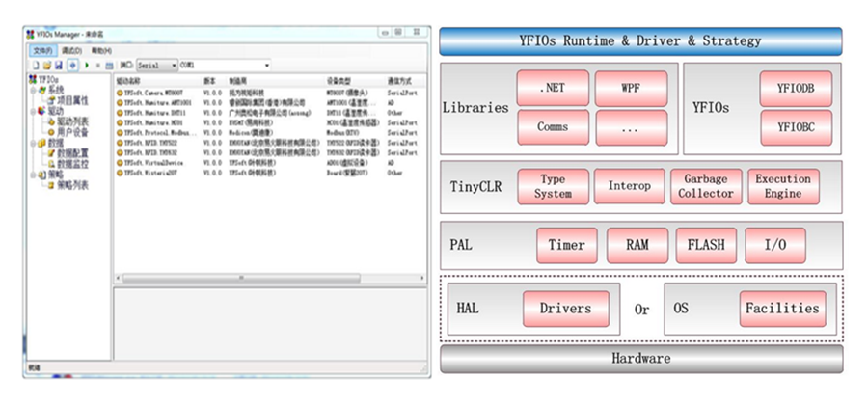Collapse the 驱动 tree node expander
The height and width of the screenshot is (405, 868).
pos(33,111)
